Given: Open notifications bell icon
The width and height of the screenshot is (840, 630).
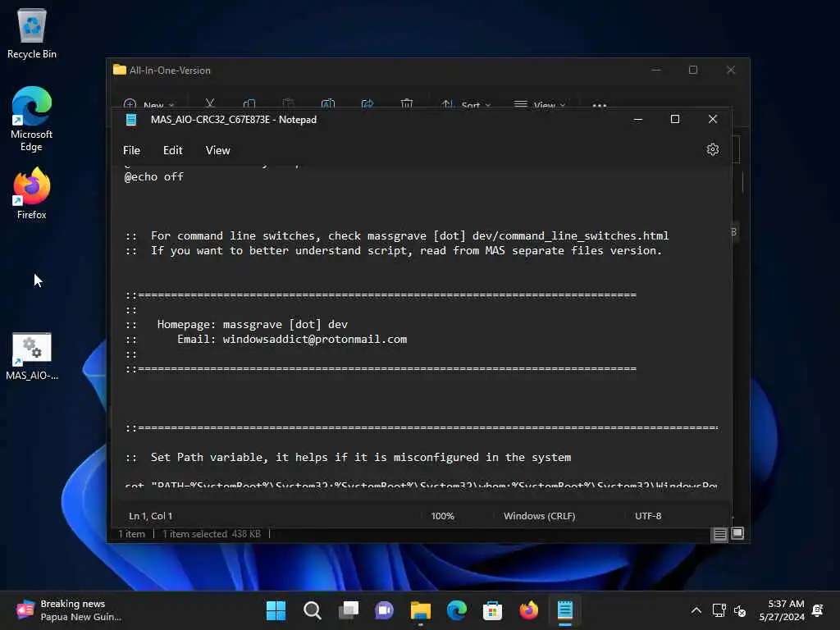Looking at the screenshot, I should [x=818, y=610].
